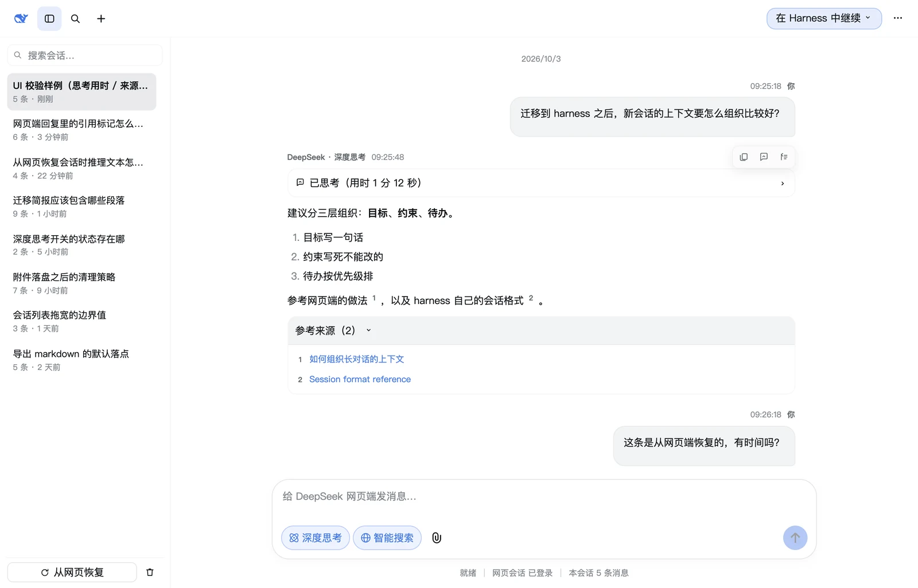The width and height of the screenshot is (918, 588).
Task: Click the 网页会话 已登录 status entry
Action: click(x=523, y=573)
